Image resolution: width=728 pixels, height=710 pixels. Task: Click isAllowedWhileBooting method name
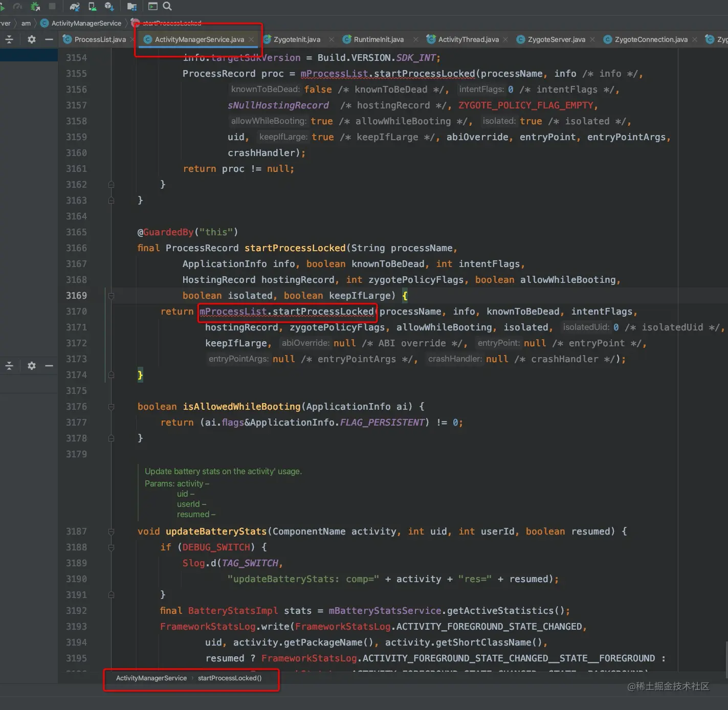[x=242, y=407]
